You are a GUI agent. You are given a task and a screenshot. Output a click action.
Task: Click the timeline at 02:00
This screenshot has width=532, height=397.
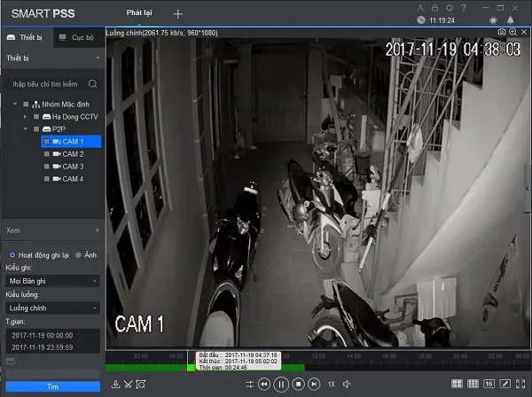(x=141, y=356)
